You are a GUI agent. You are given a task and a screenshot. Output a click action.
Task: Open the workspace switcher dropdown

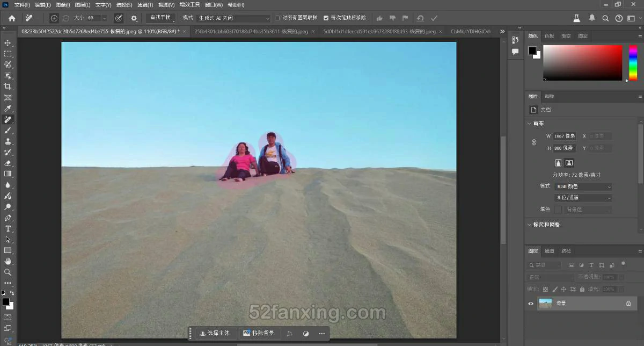pyautogui.click(x=634, y=18)
